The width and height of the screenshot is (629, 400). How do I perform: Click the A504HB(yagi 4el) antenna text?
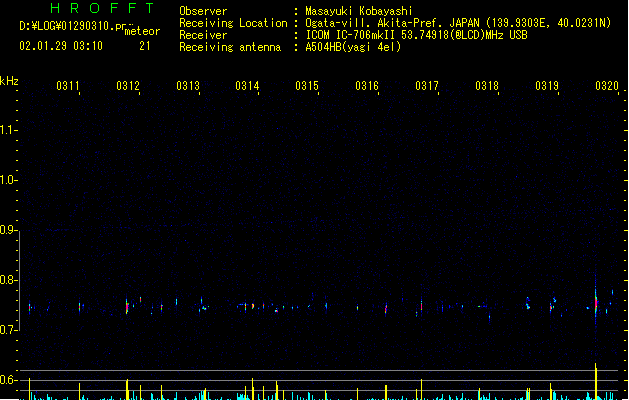[x=353, y=47]
